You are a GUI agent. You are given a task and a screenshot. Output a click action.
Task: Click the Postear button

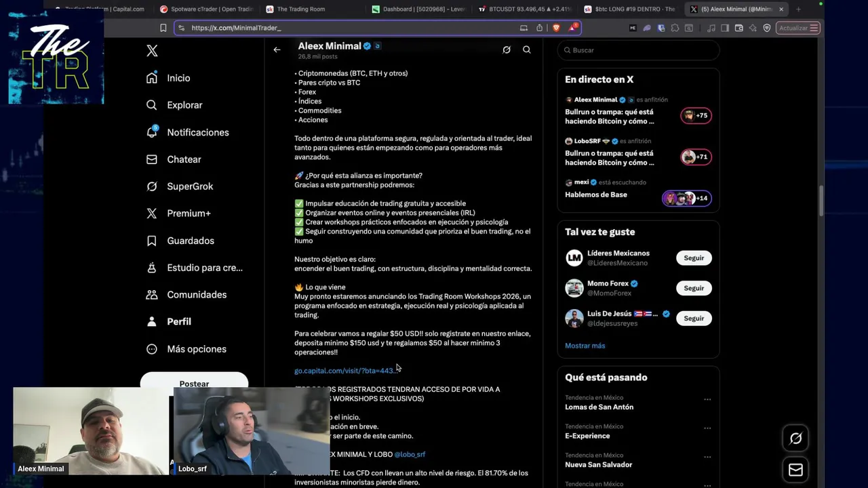194,382
